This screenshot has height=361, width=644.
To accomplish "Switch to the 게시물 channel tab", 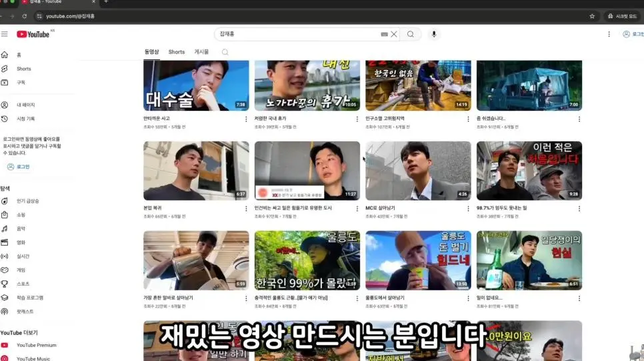I will (x=201, y=52).
